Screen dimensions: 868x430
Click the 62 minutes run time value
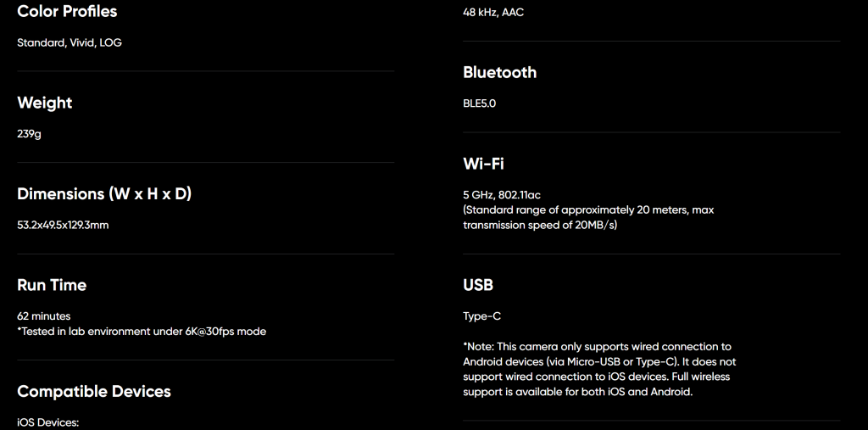44,316
